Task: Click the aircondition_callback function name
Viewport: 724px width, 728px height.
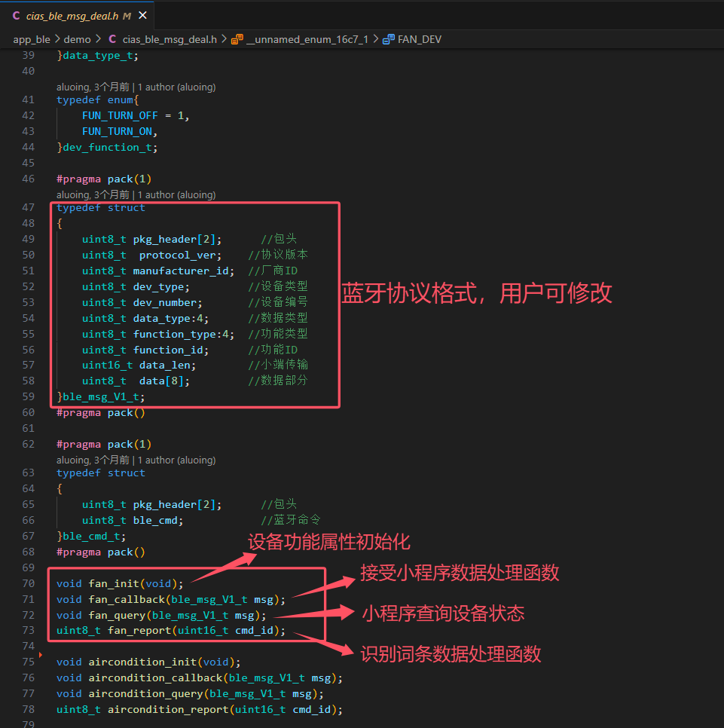Action: click(155, 678)
